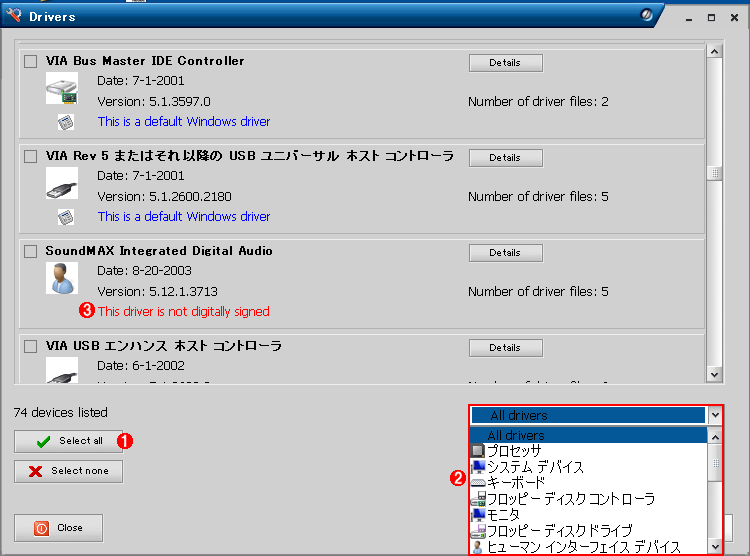The height and width of the screenshot is (556, 750).
Task: Click "Date: 6-1-2002" text
Action: tap(141, 366)
